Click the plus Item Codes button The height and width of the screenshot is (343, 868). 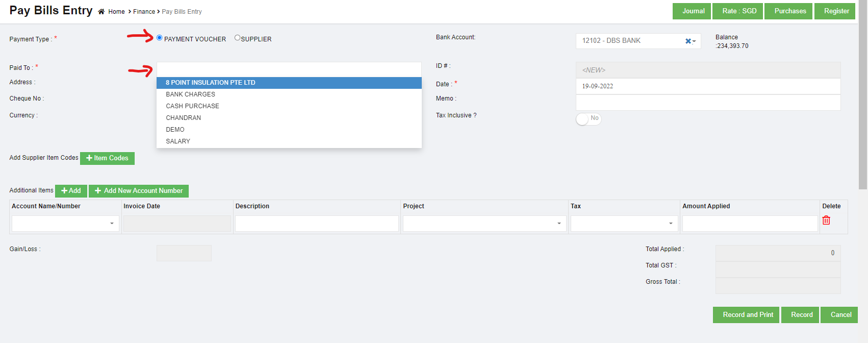(x=107, y=158)
